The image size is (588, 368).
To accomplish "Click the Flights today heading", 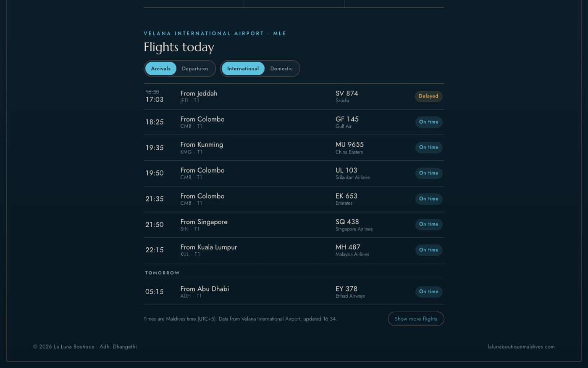I will pyautogui.click(x=179, y=47).
